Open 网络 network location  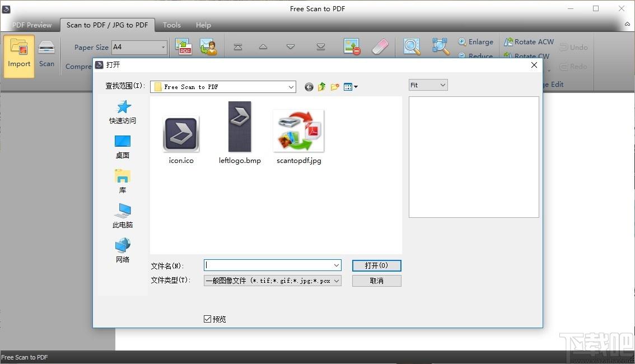coord(123,251)
